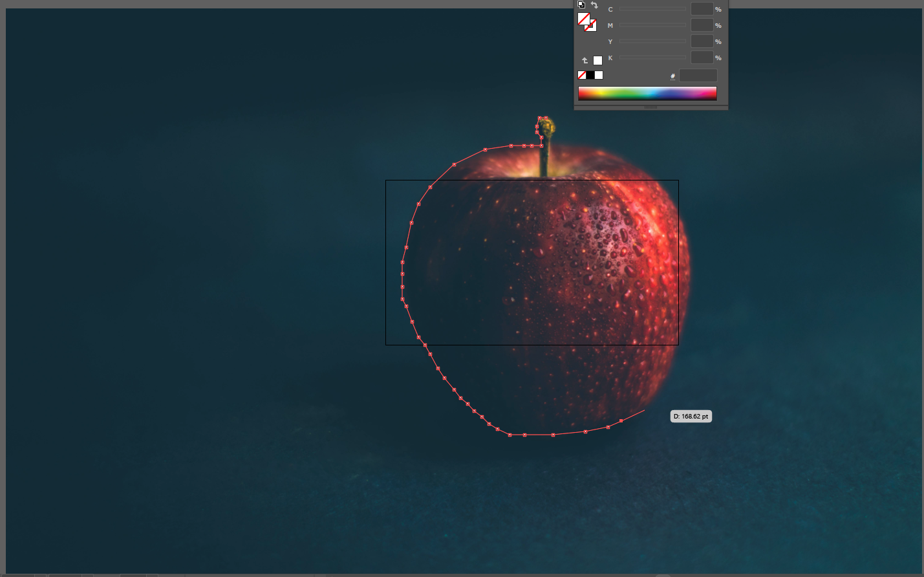
Task: Pick a color from the CMYK spectrum bar
Action: click(647, 93)
